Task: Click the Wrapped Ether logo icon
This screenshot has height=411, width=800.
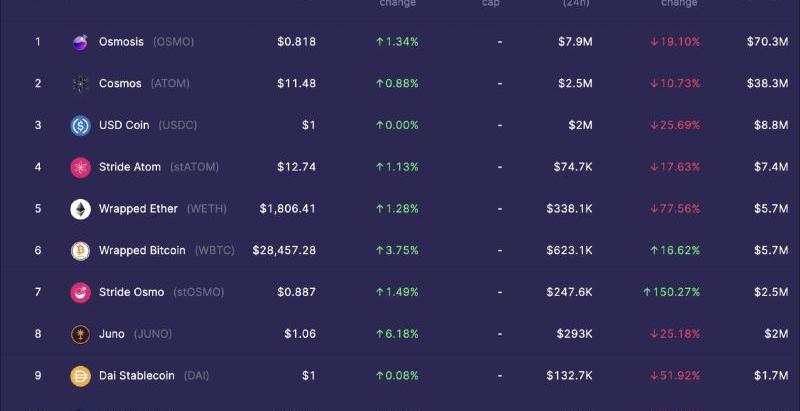Action: 80,209
